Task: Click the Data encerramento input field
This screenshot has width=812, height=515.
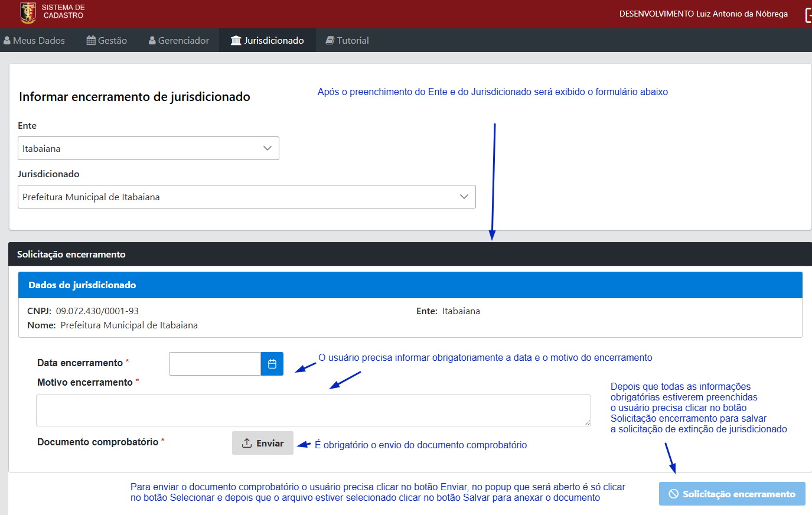Action: tap(215, 364)
